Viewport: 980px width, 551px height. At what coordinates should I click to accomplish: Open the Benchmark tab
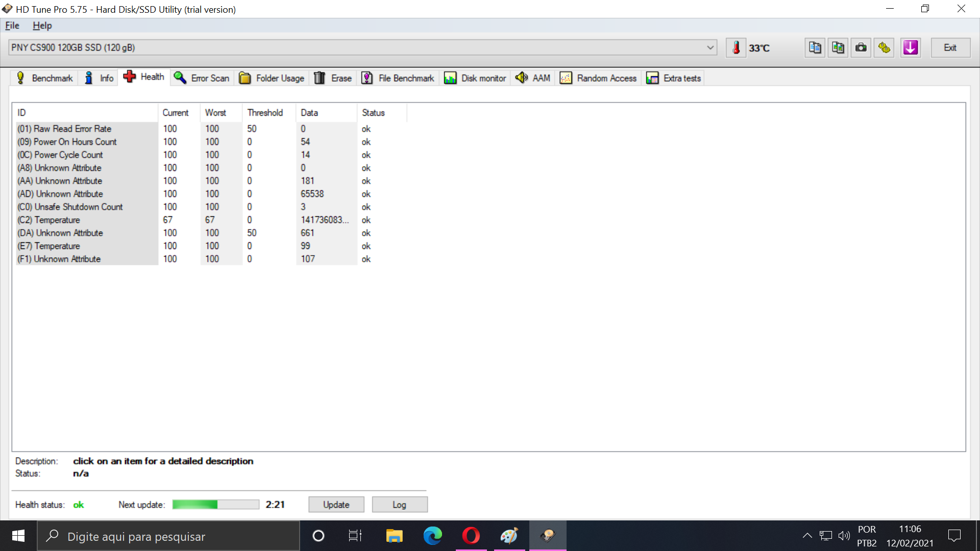point(45,78)
